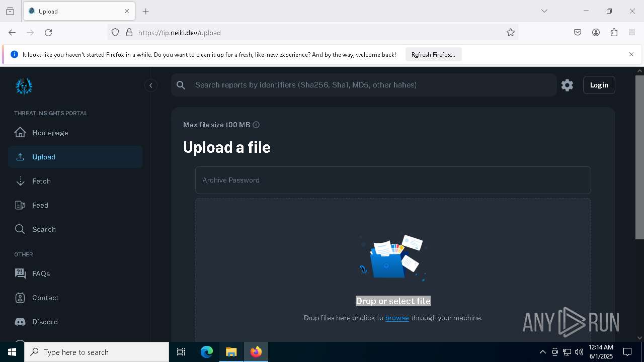Screen dimensions: 644x362
Task: Select Upload in sidebar
Action: pyautogui.click(x=75, y=157)
